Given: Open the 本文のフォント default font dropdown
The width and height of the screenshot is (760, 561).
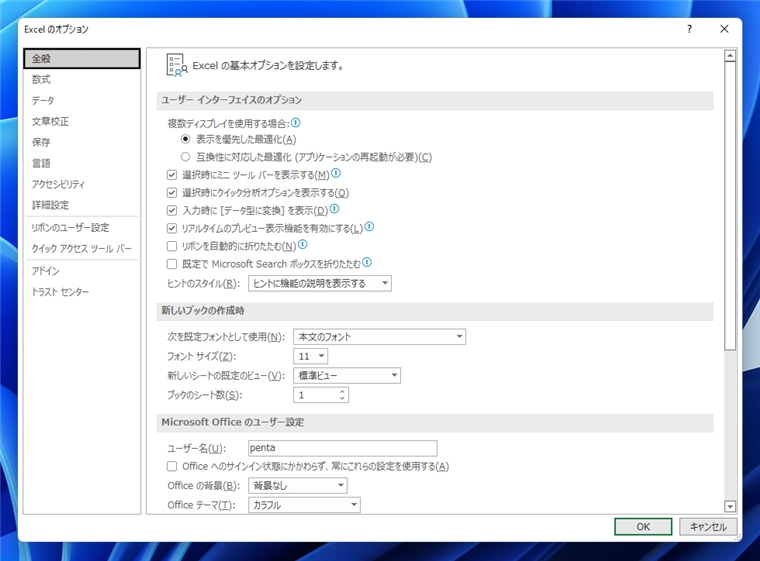Looking at the screenshot, I should pos(380,337).
